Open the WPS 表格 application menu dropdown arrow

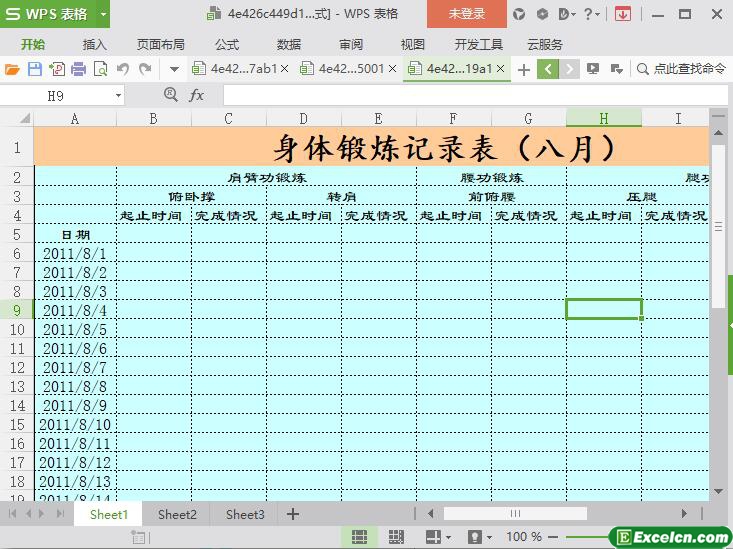tap(103, 14)
